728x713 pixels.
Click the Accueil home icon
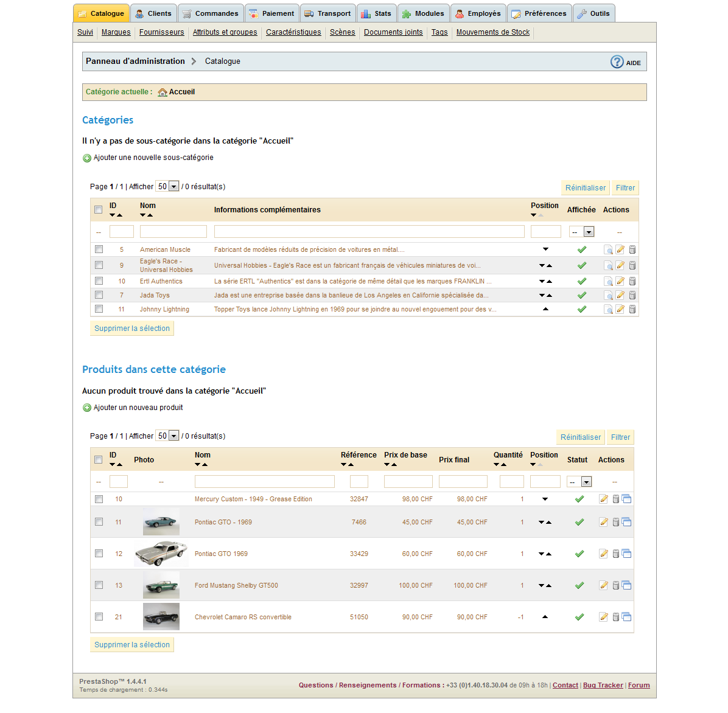[x=162, y=92]
